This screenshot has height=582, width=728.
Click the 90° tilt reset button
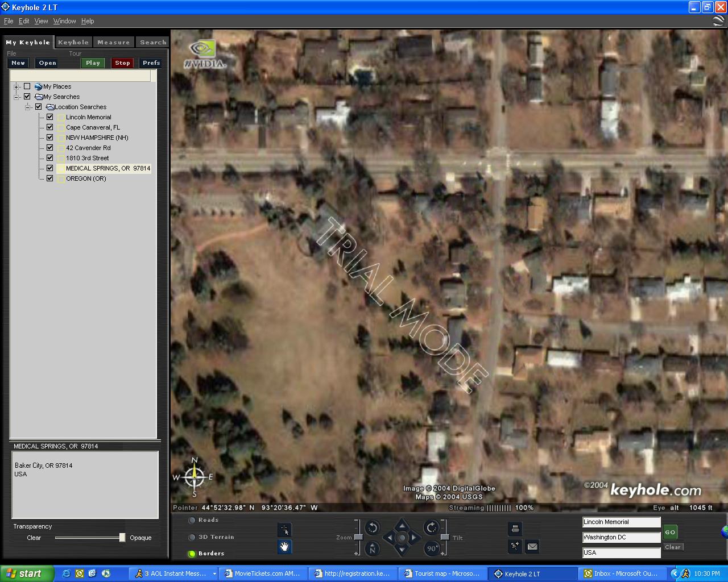click(432, 548)
